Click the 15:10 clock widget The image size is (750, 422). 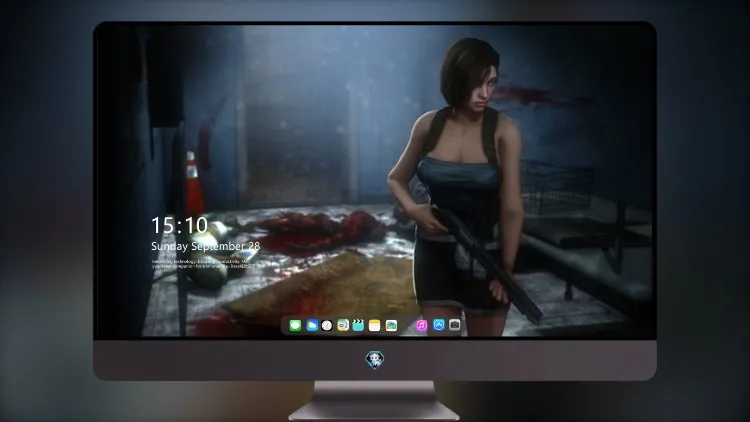pos(179,225)
